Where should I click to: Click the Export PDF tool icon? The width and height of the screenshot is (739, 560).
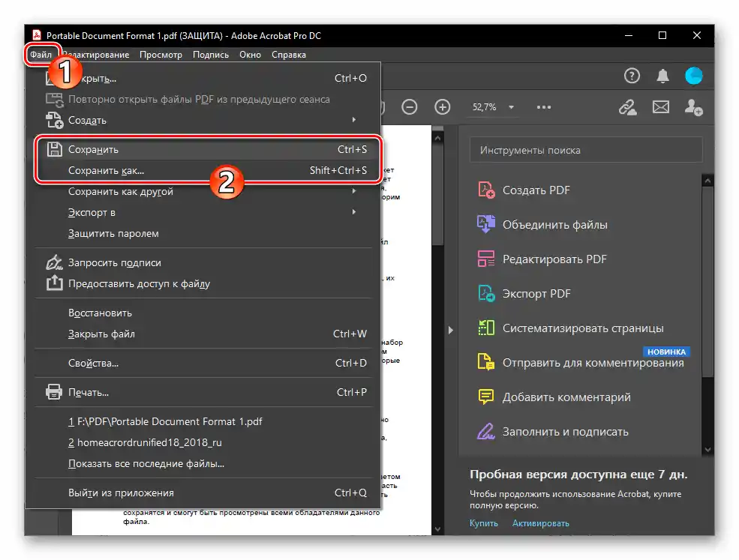(x=486, y=293)
